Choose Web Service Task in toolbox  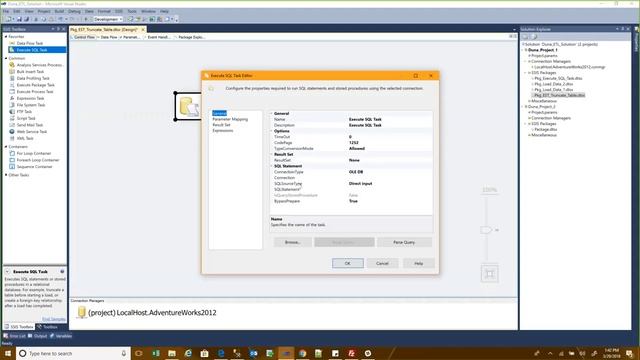click(x=31, y=131)
